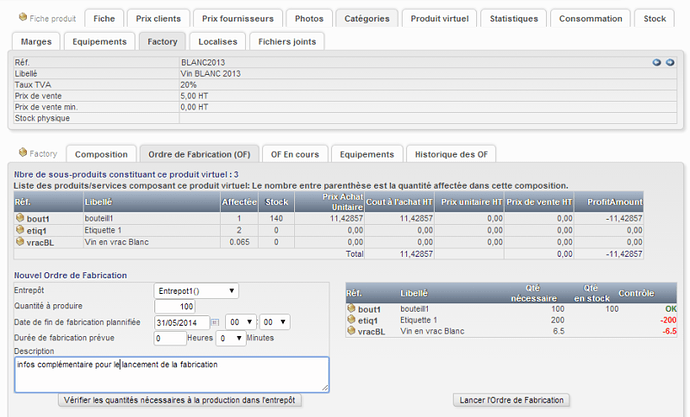Open etiq1 link in quantity control table
This screenshot has height=417, width=690.
pos(371,321)
